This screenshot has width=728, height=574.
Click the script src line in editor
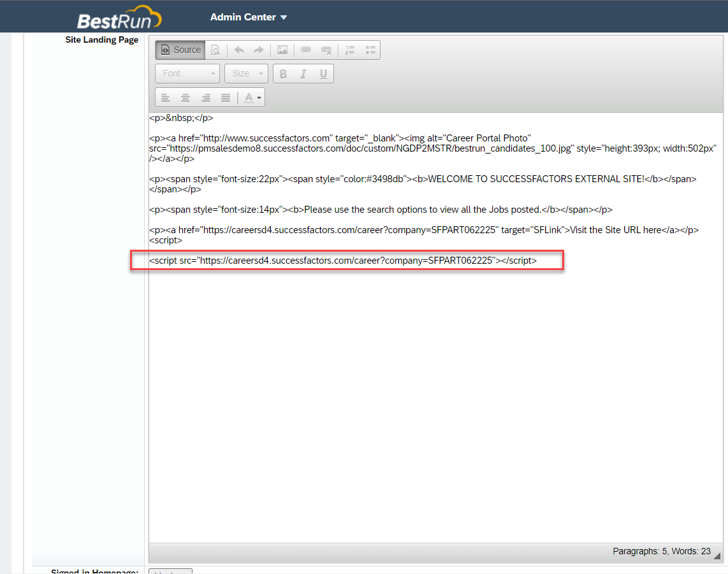(342, 261)
